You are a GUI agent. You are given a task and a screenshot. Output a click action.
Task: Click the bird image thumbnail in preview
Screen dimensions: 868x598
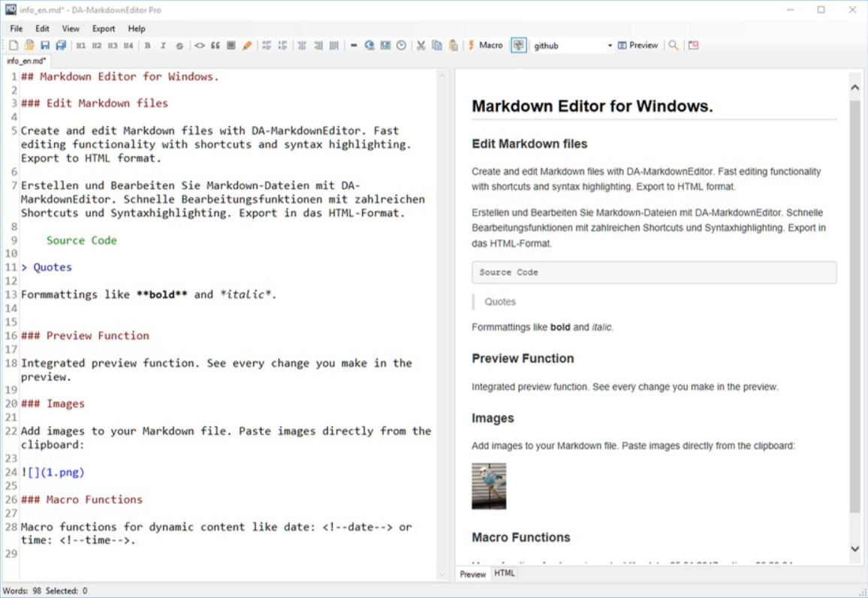(x=489, y=485)
